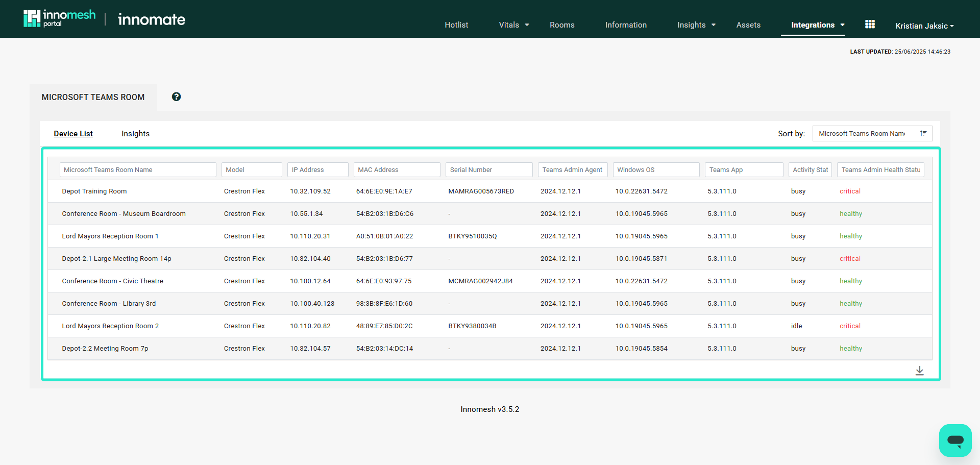
Task: Select Depot-2.2 Meeting Room 7p
Action: point(105,349)
